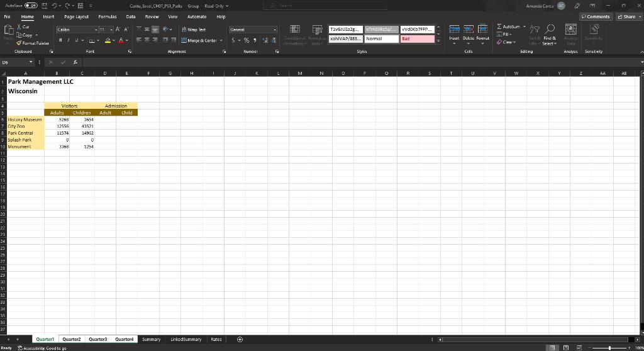Toggle the AutoSave switch
Screen dimensions: 644x351
tap(31, 6)
